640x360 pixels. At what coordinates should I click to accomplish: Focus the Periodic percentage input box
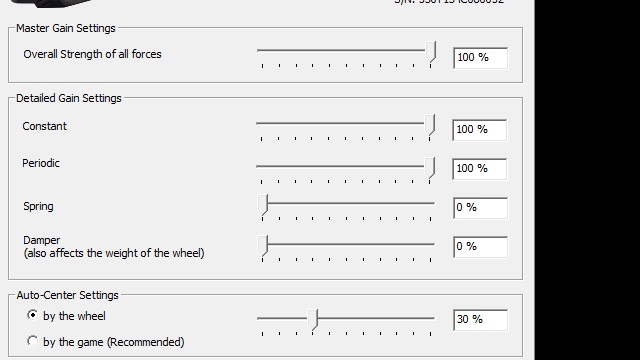tap(480, 169)
